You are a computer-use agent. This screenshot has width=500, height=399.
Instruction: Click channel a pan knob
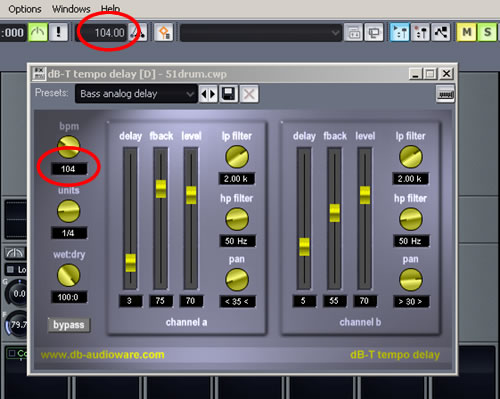[237, 280]
